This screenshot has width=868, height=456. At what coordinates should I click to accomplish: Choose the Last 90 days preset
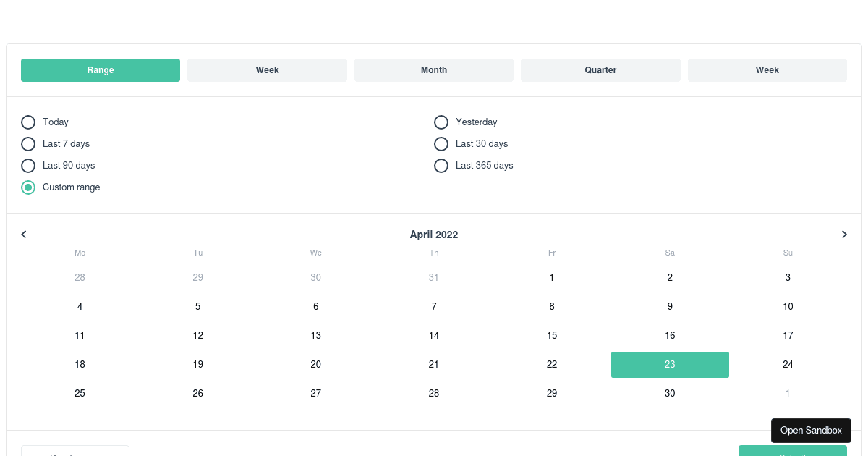[x=27, y=165]
